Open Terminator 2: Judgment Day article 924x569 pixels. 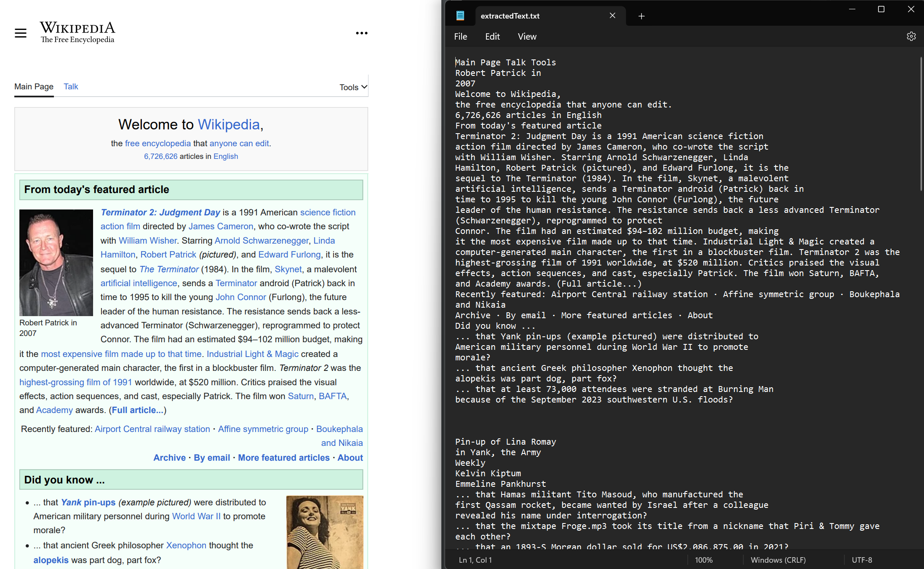160,212
